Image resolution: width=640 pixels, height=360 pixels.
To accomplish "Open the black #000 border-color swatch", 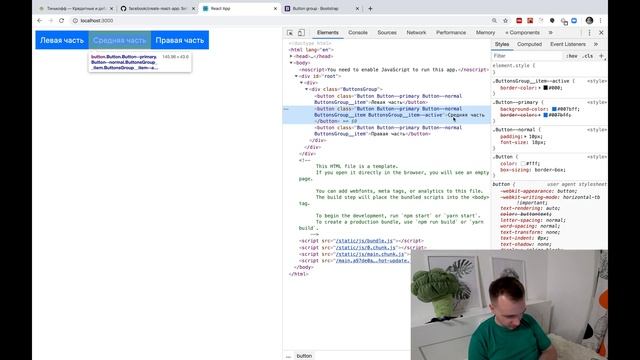I will (x=545, y=88).
